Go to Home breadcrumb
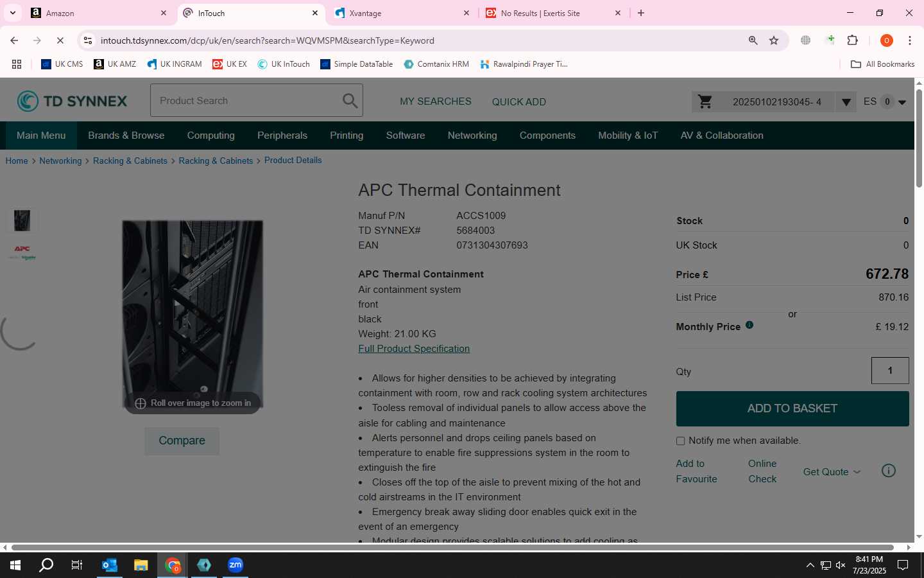 (x=17, y=161)
